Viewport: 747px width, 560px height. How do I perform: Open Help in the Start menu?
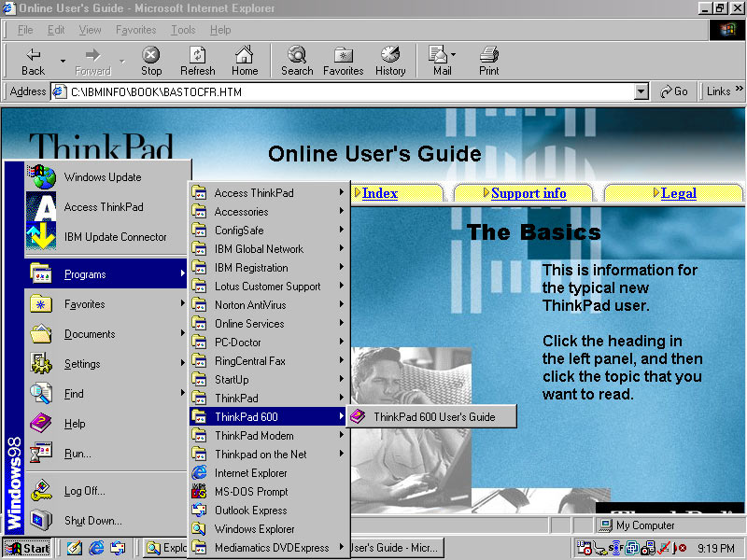pyautogui.click(x=106, y=424)
